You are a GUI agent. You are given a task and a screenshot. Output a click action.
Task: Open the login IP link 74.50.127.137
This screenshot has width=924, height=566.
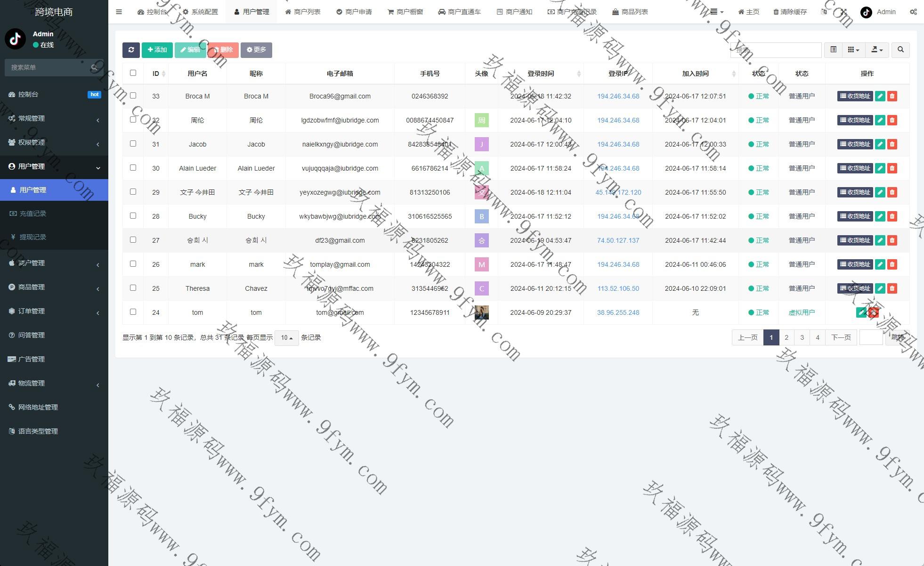618,240
